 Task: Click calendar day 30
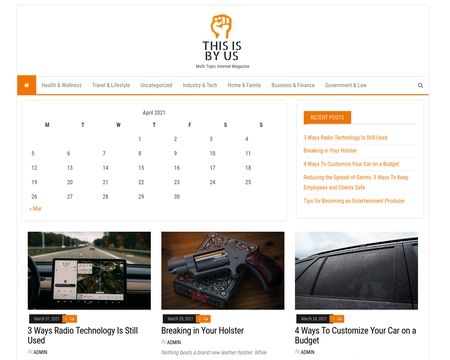(x=177, y=197)
